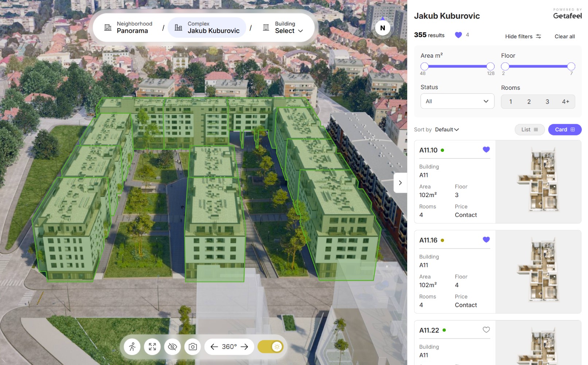Open the A11.10 floor plan thumbnail

point(538,182)
